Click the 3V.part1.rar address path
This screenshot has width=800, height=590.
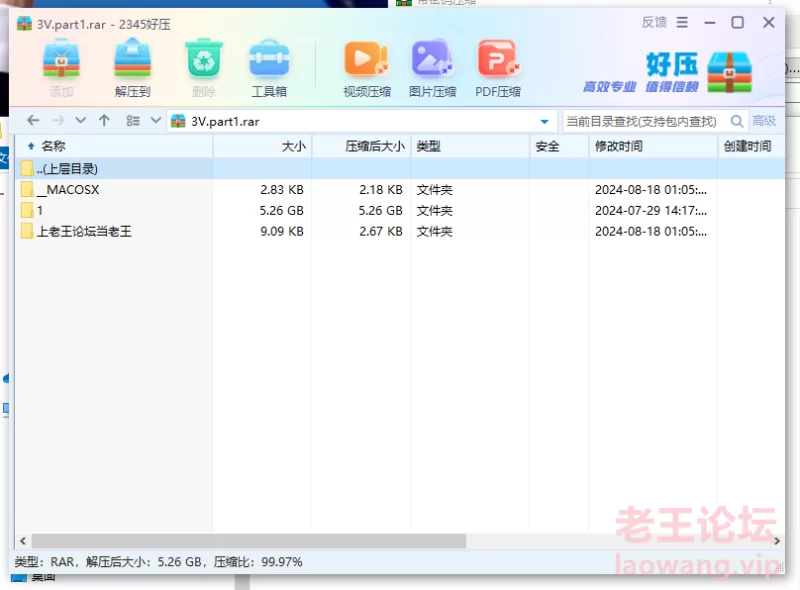[225, 121]
